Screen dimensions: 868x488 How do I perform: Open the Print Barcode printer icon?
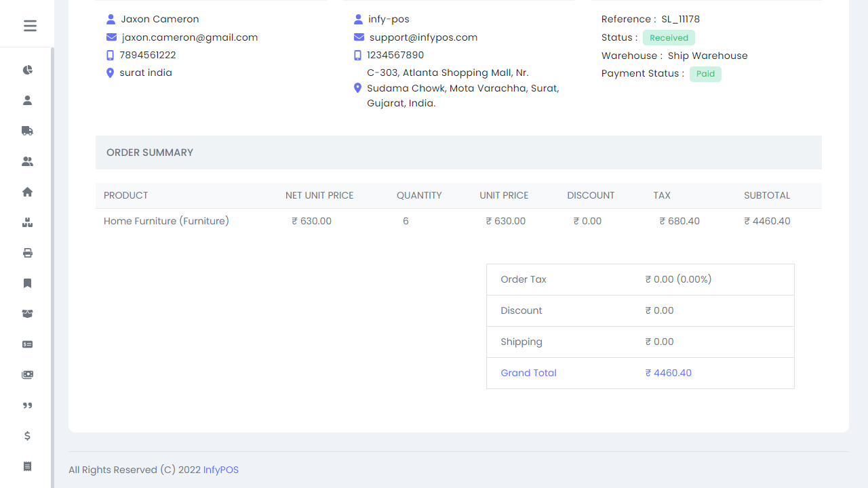point(27,253)
